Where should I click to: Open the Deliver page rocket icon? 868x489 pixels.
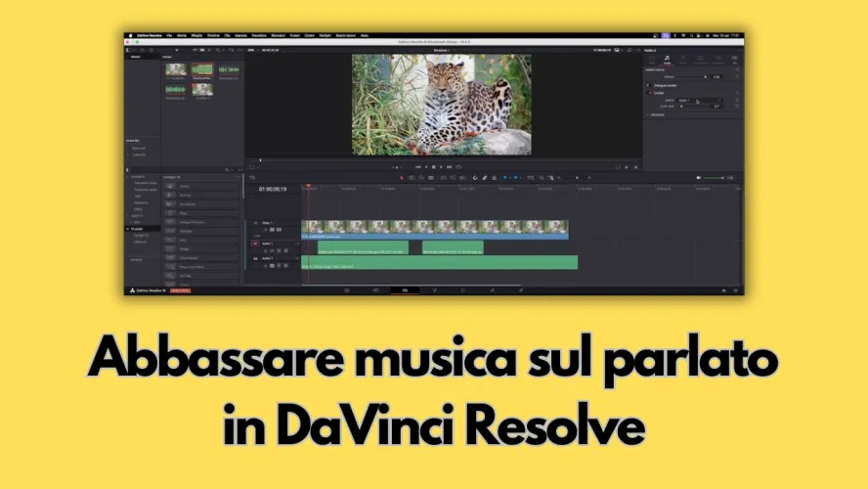coord(520,290)
